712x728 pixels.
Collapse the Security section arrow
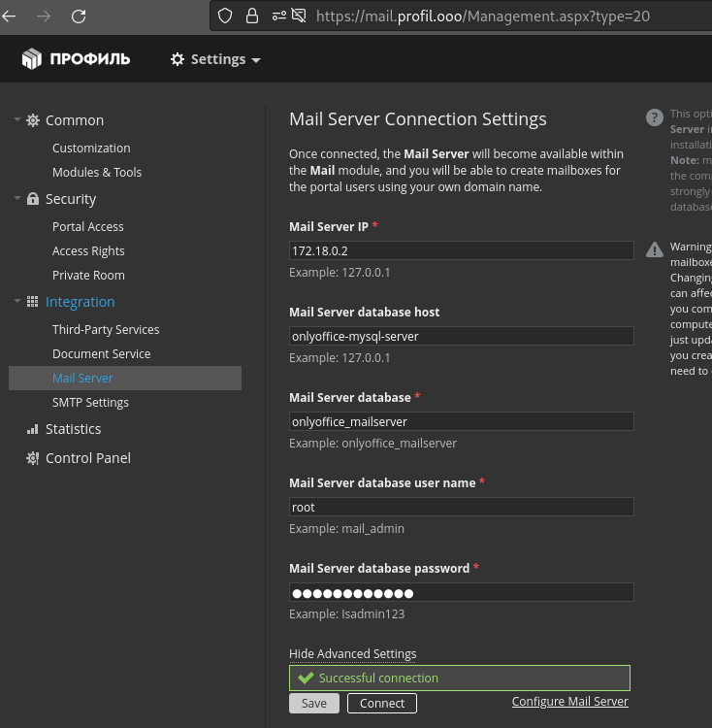(x=16, y=199)
